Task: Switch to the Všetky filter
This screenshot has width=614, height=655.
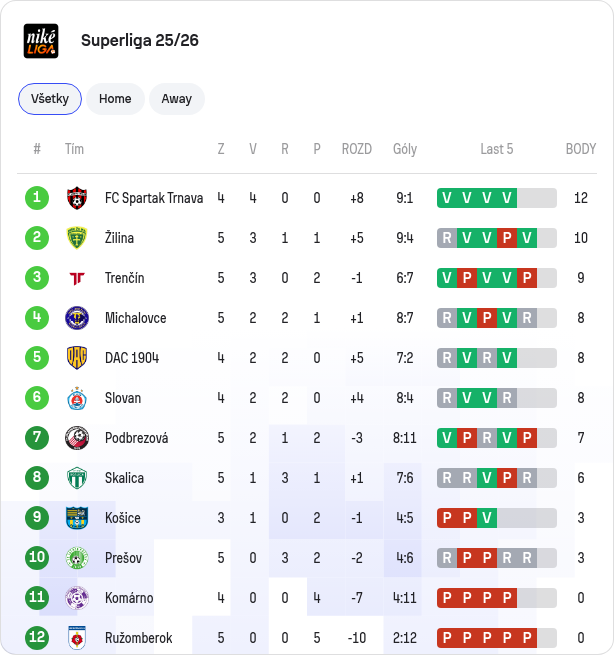Action: pos(50,99)
